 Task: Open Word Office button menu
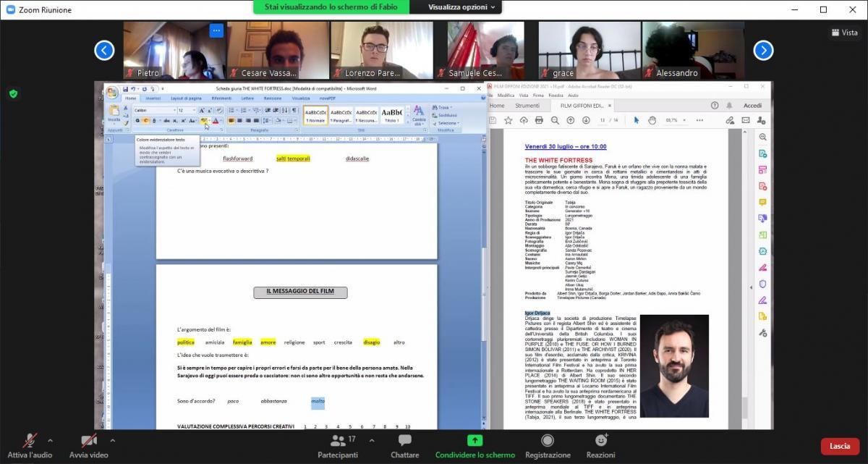(112, 92)
